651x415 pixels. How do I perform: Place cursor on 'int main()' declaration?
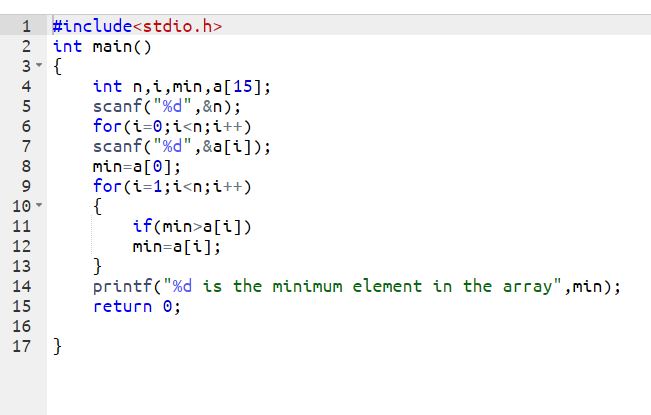(x=102, y=46)
